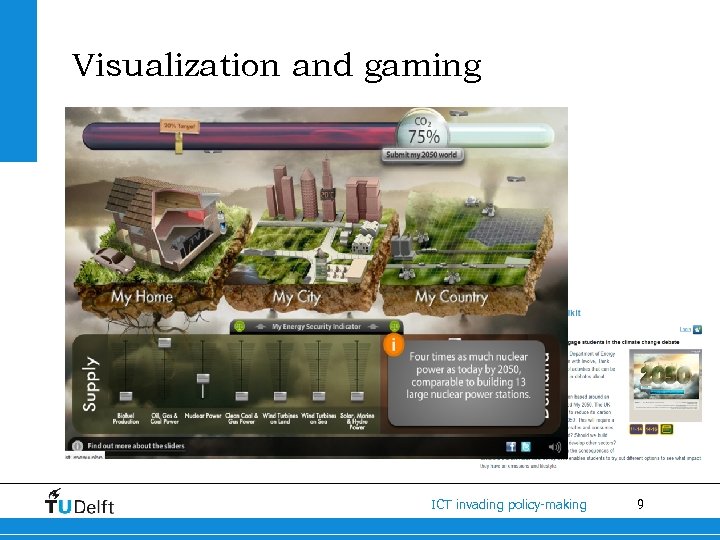Click the CO2 emissions progress bar

click(318, 136)
